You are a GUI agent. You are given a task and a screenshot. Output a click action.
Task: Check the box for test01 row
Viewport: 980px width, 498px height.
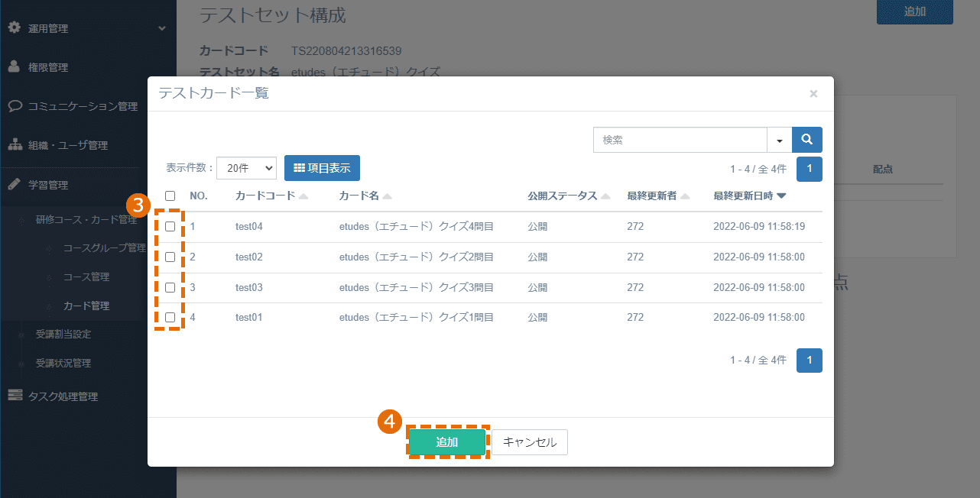click(x=170, y=317)
